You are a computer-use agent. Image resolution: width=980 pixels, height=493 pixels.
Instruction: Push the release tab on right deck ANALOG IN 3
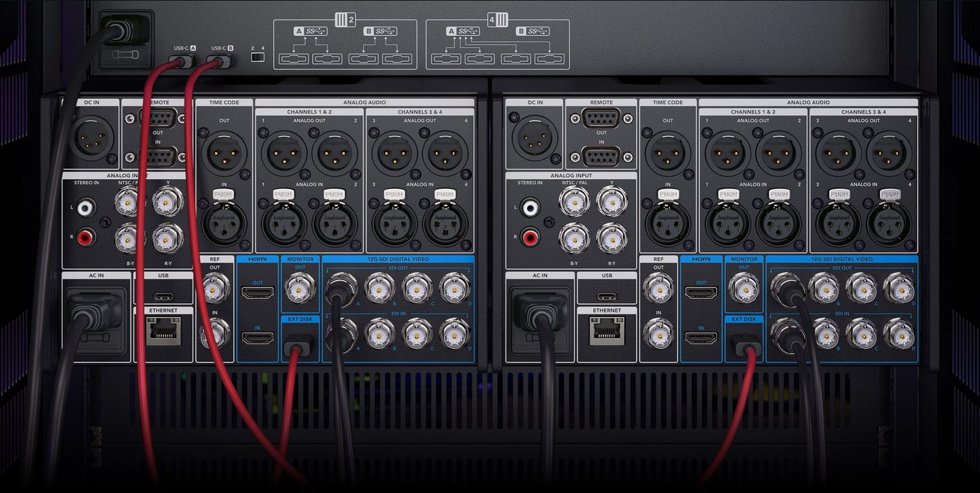839,194
